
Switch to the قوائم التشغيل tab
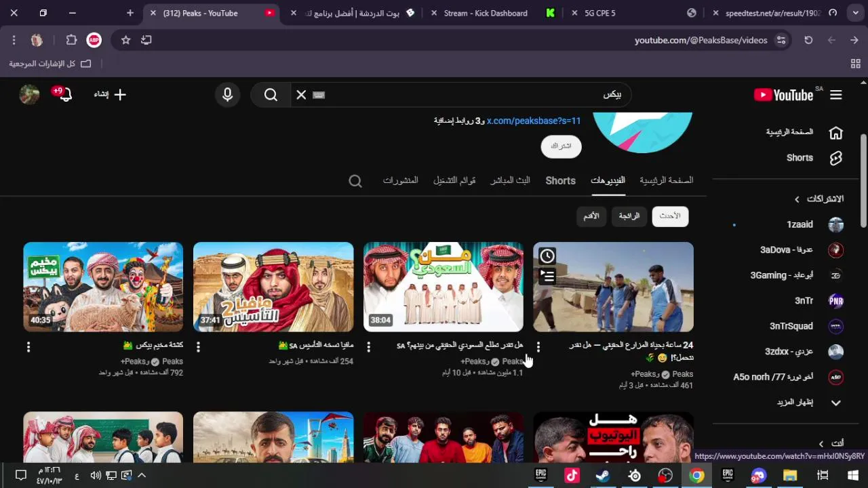point(454,180)
